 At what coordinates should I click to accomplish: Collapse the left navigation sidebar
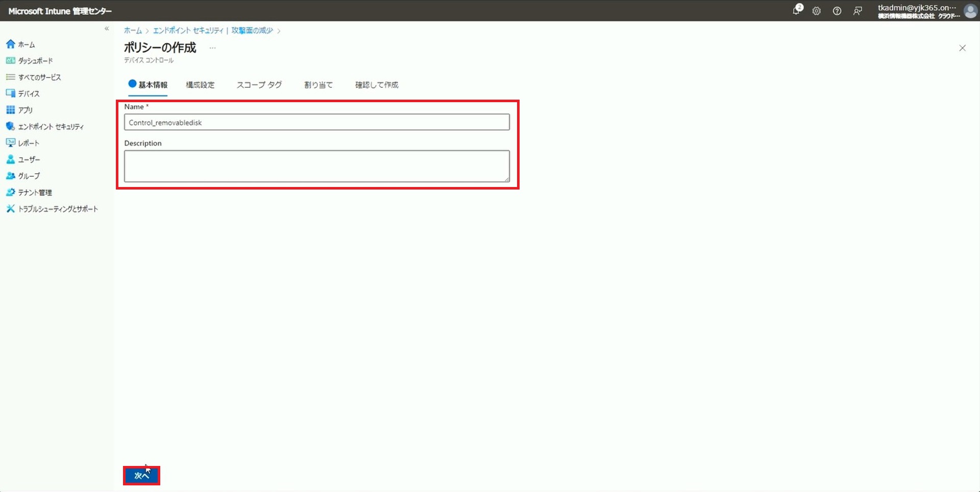click(x=107, y=29)
